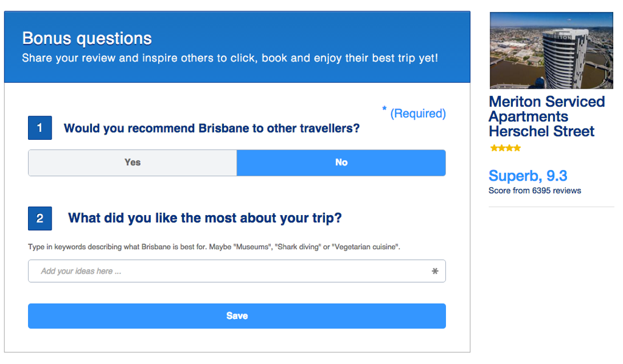Click the four-star rating icons
Viewport: 623px width, 364px height.
click(x=506, y=148)
